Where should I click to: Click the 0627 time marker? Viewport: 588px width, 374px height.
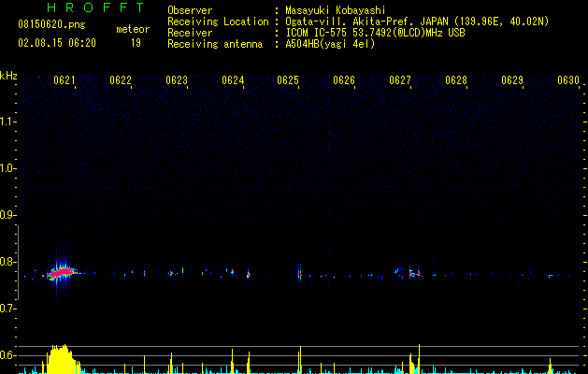tap(400, 80)
